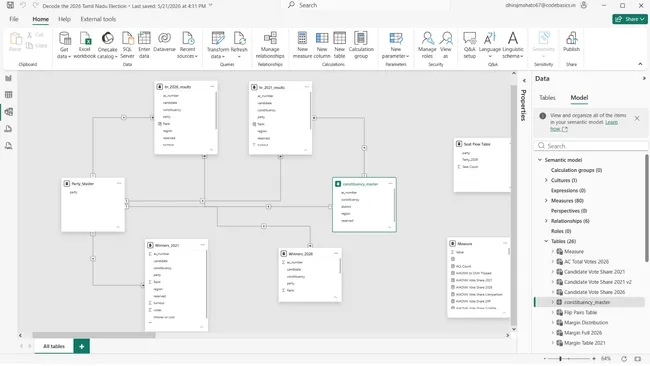The height and width of the screenshot is (366, 650).
Task: Switch to Table view in sidebar
Action: [8, 95]
